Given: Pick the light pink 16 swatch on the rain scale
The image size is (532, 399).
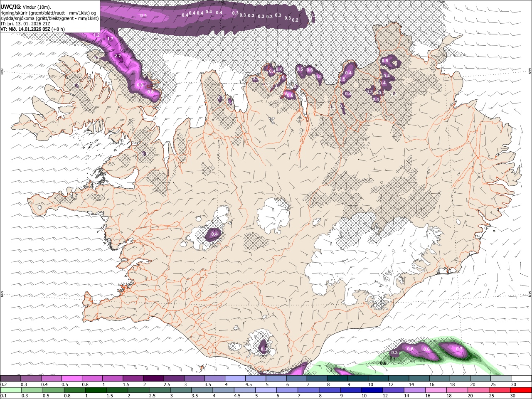Looking at the screenshot, I should tap(436, 390).
